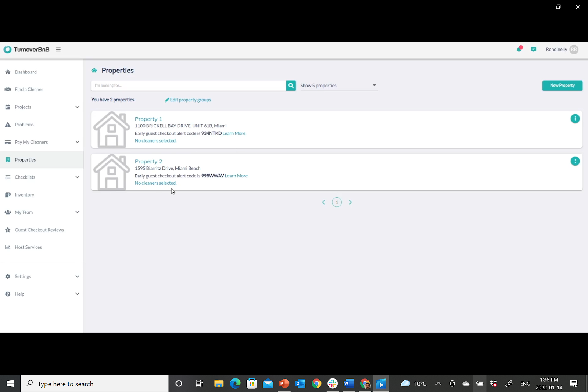The image size is (588, 392).
Task: Click address 1100 BRICKELL BAY DRIVE text
Action: tap(180, 126)
